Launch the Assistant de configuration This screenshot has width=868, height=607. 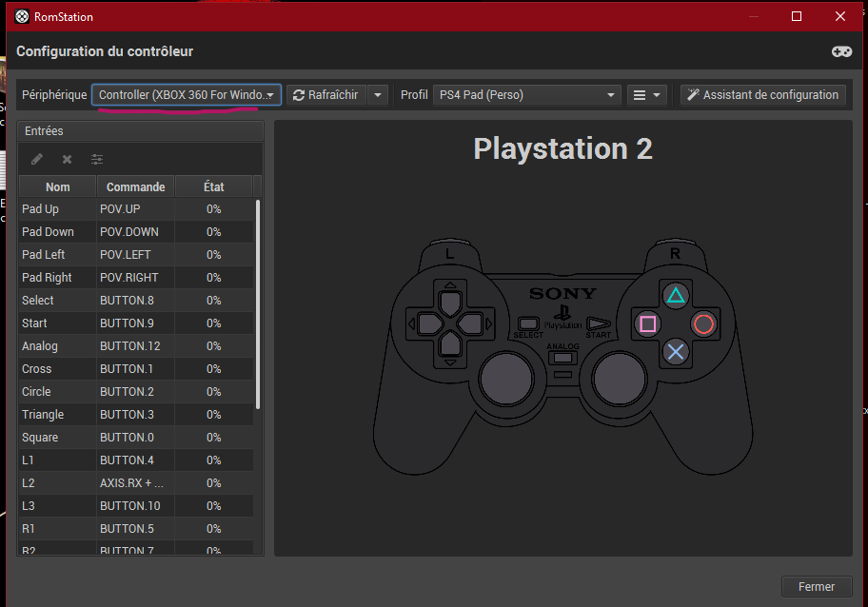(762, 94)
